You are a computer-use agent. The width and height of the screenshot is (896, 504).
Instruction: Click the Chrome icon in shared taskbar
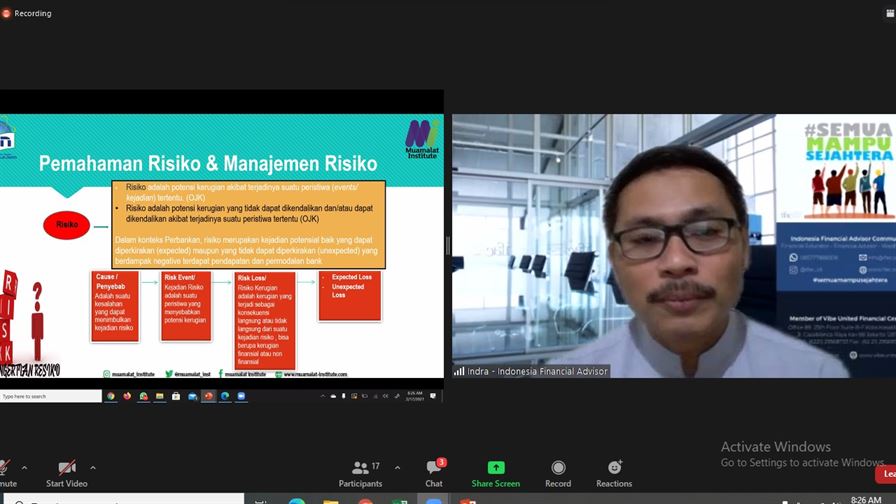(111, 396)
